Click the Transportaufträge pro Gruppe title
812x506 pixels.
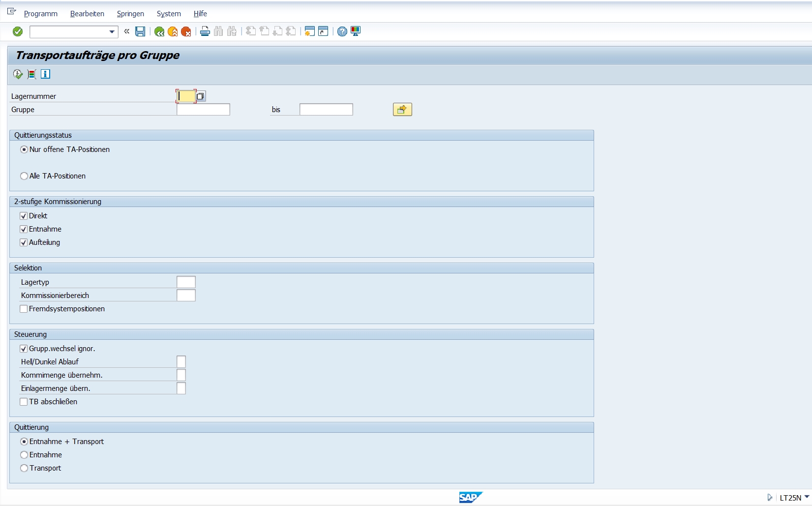tap(97, 55)
